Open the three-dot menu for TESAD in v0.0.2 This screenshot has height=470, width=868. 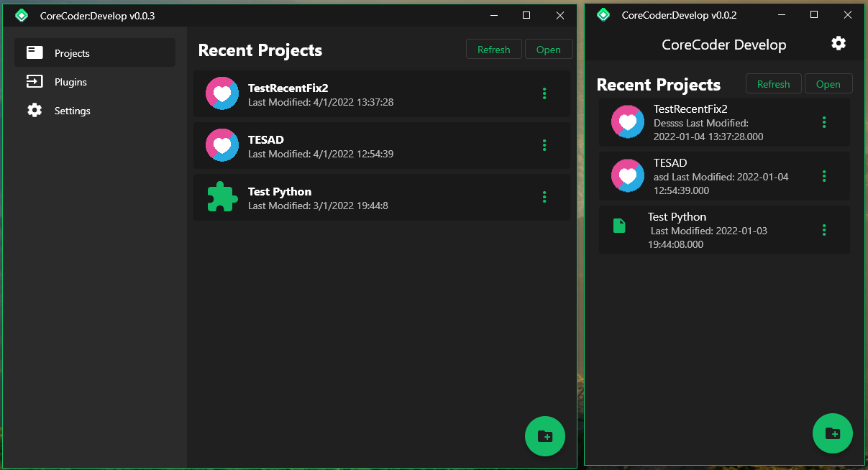pyautogui.click(x=823, y=176)
